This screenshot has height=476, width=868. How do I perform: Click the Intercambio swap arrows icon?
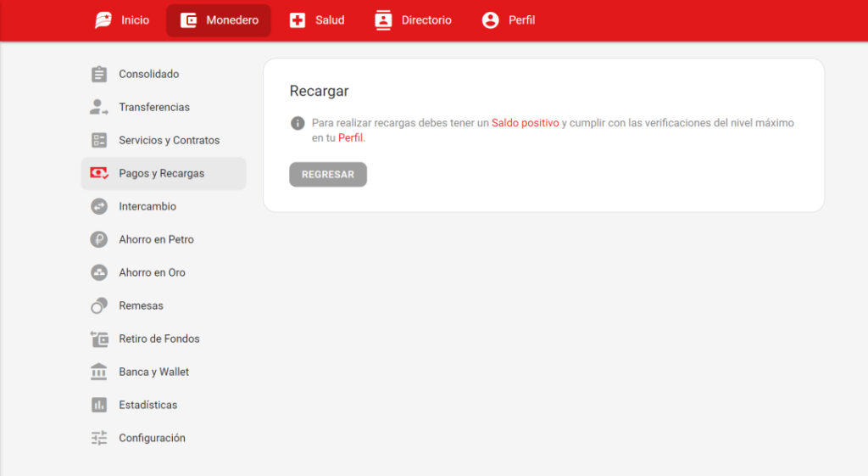(99, 207)
